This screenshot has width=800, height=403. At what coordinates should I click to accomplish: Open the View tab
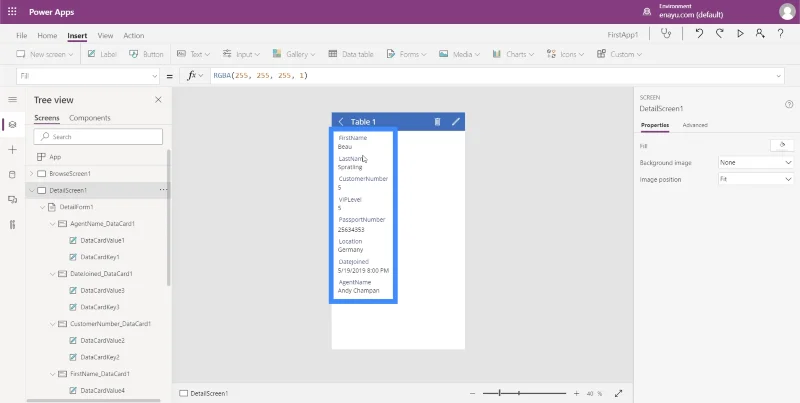[105, 35]
